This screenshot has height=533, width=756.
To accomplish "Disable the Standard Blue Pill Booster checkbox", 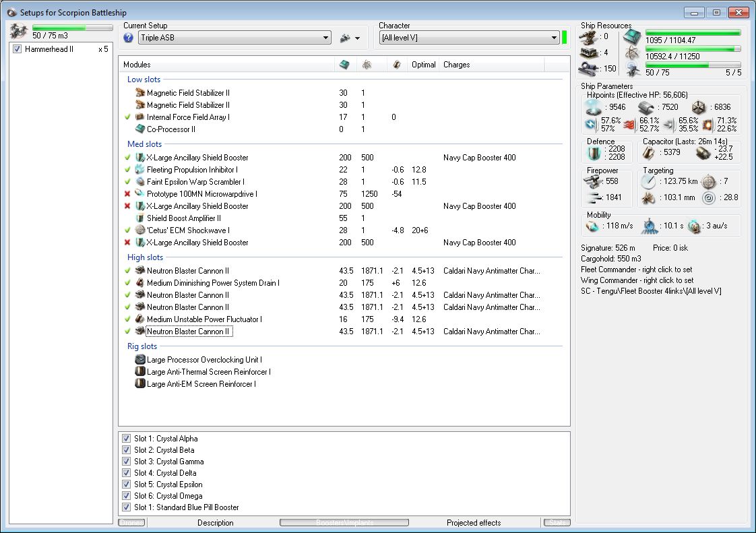I will 126,507.
